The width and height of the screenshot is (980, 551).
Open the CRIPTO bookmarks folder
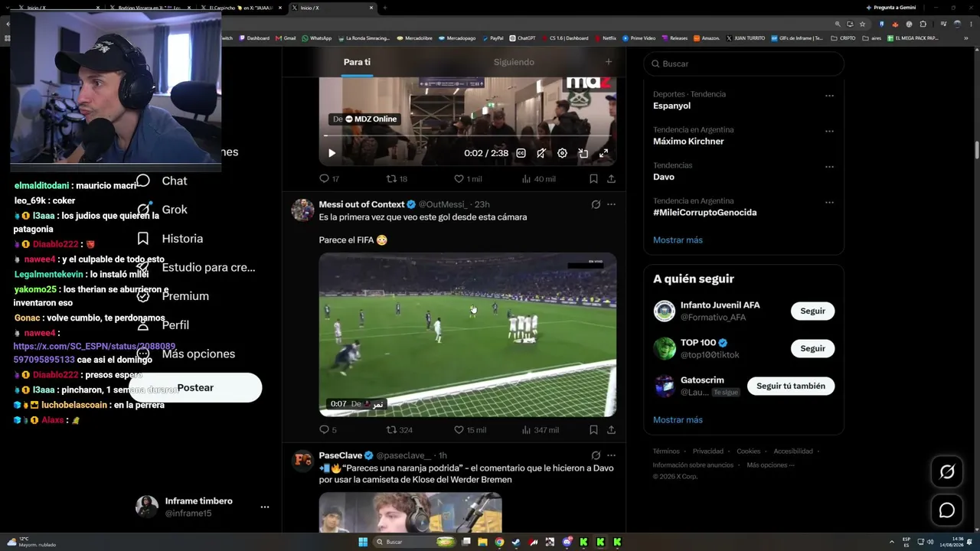coord(843,38)
